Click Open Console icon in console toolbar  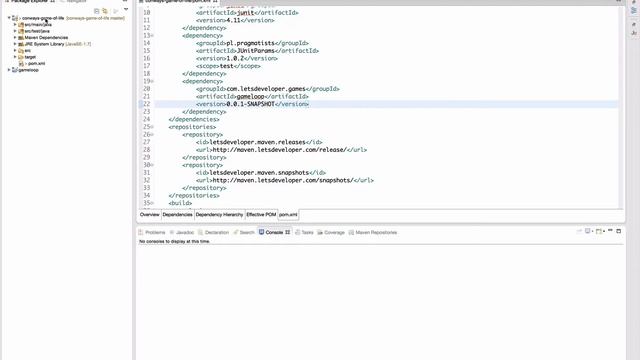600,231
